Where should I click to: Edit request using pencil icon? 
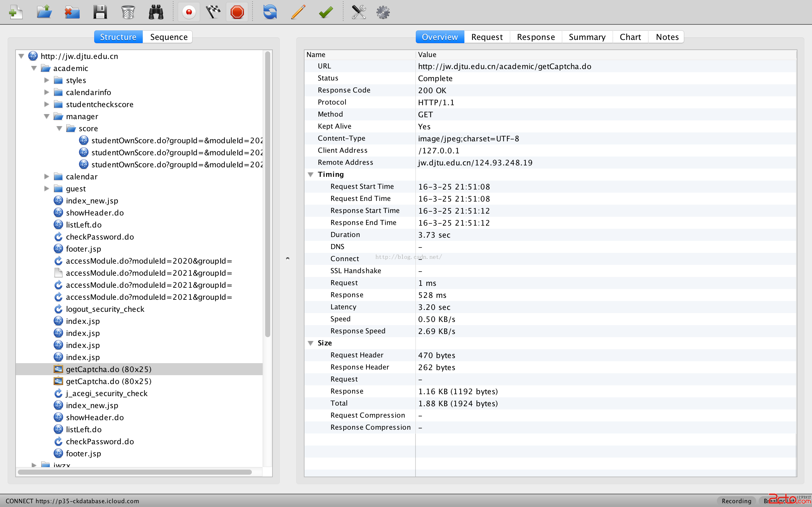click(x=298, y=12)
